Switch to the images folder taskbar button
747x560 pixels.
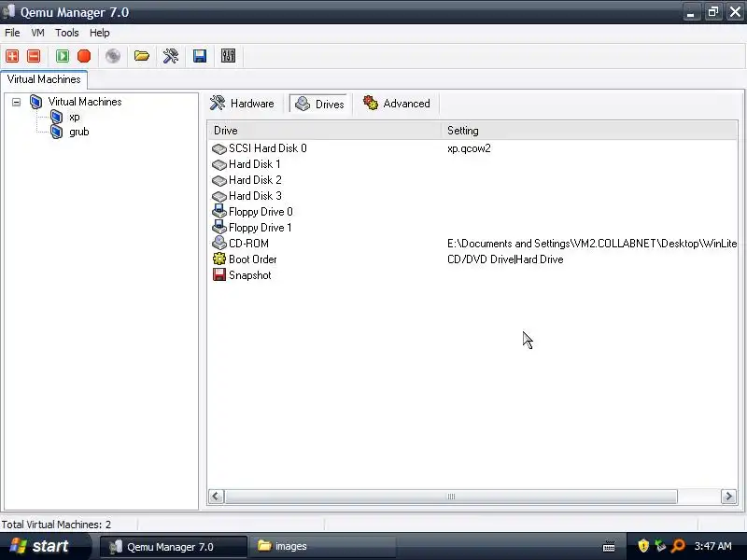click(323, 546)
